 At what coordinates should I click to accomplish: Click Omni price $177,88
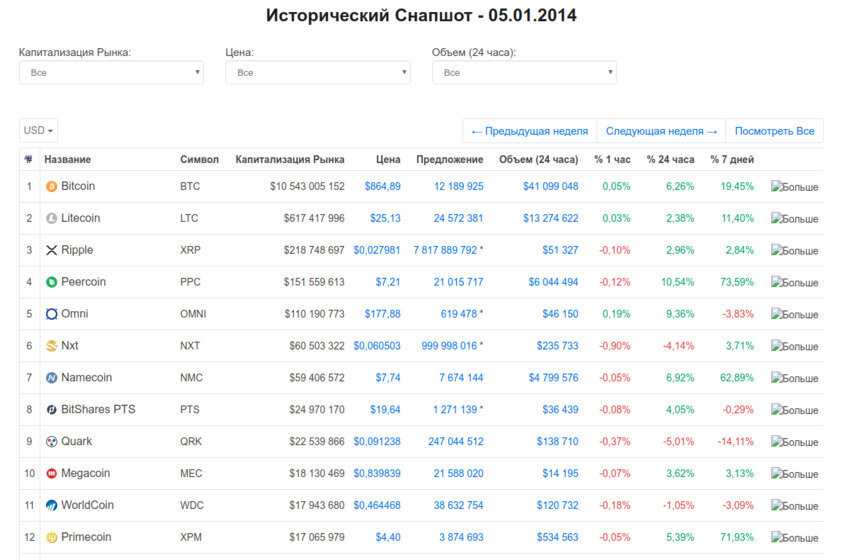click(382, 314)
